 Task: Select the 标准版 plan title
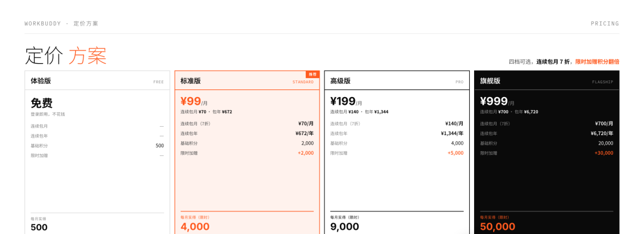coord(191,81)
